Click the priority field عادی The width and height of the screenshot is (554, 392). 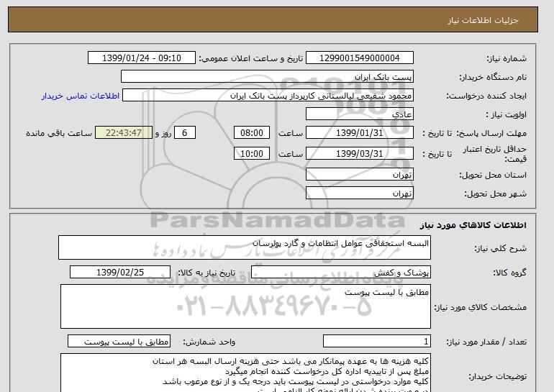point(359,114)
